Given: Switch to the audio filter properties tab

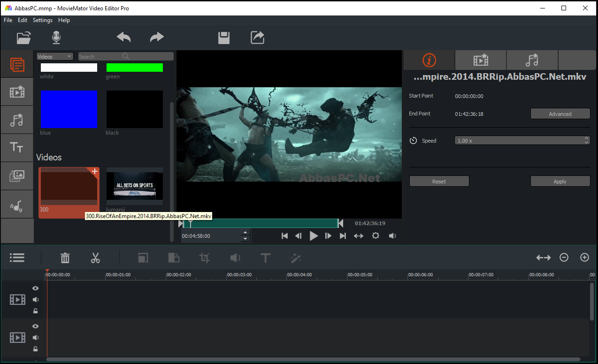Looking at the screenshot, I should coord(532,60).
